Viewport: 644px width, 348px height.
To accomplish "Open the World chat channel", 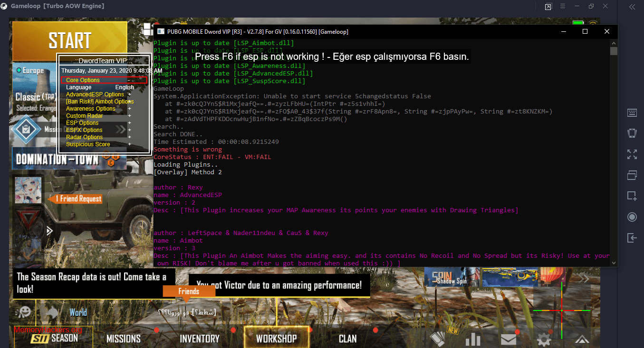I will click(78, 312).
